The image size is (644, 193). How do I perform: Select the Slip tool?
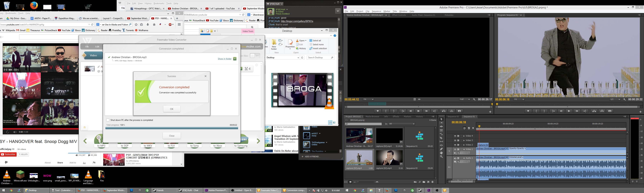(x=441, y=142)
